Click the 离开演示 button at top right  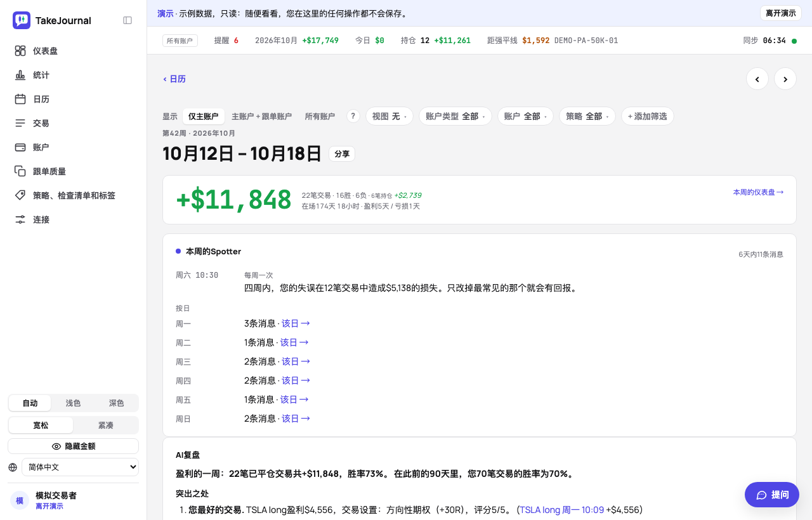click(780, 13)
